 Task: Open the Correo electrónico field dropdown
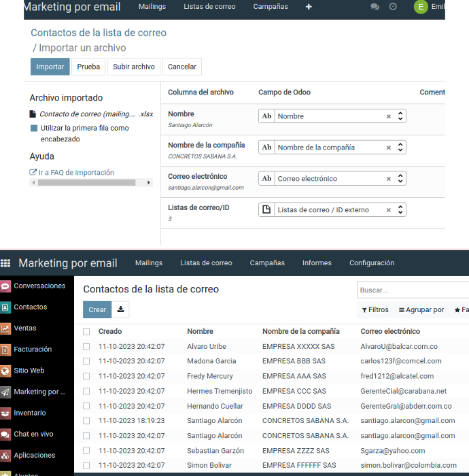pos(400,179)
